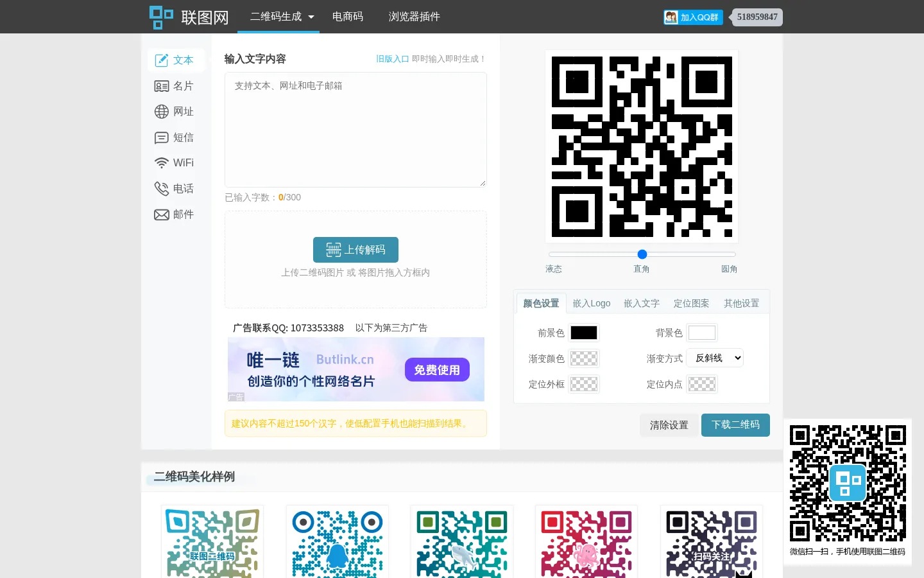Click the generated QR code preview
The height and width of the screenshot is (578, 924).
pos(642,146)
